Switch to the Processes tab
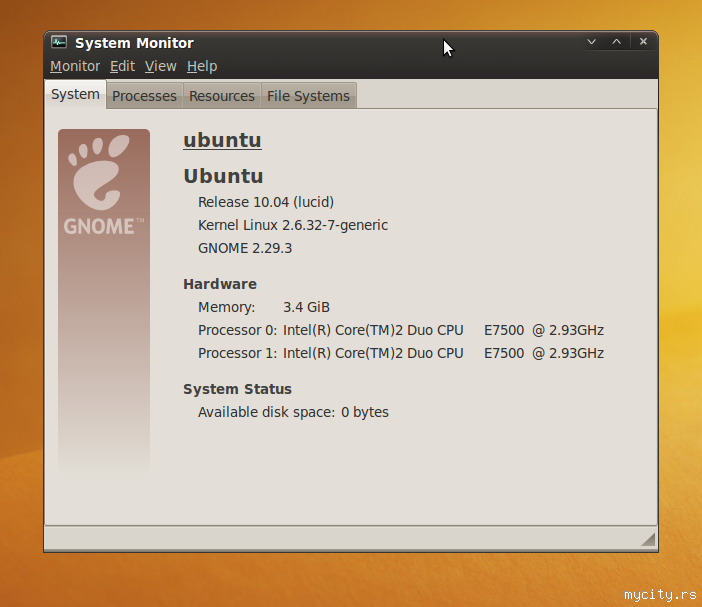The height and width of the screenshot is (607, 702). 144,96
